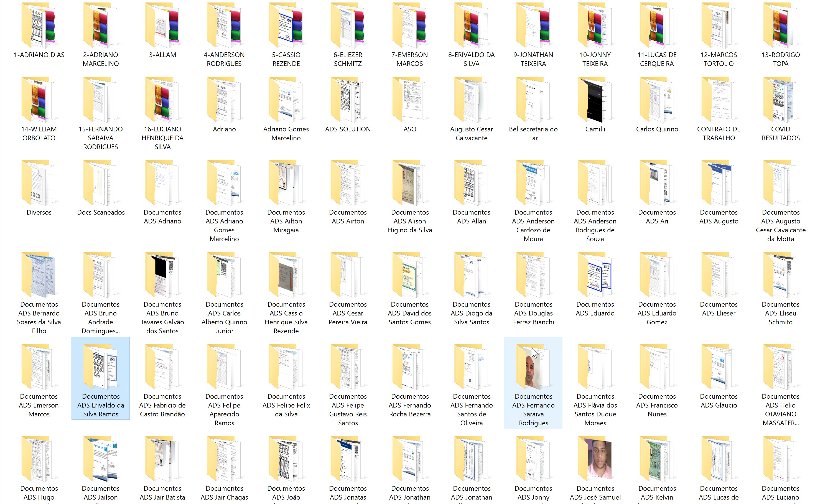Select Documentos ADS José Samuel folder icon
815x504 pixels.
(595, 459)
